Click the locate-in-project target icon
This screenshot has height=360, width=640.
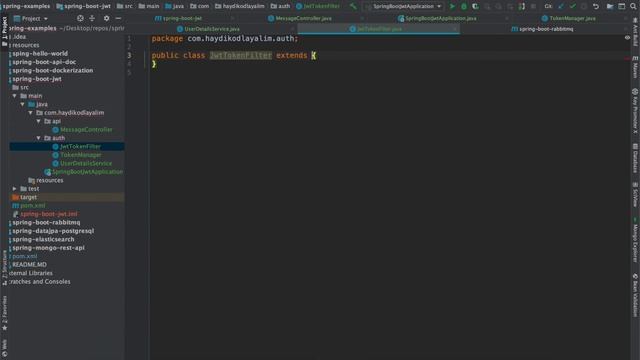(80, 18)
